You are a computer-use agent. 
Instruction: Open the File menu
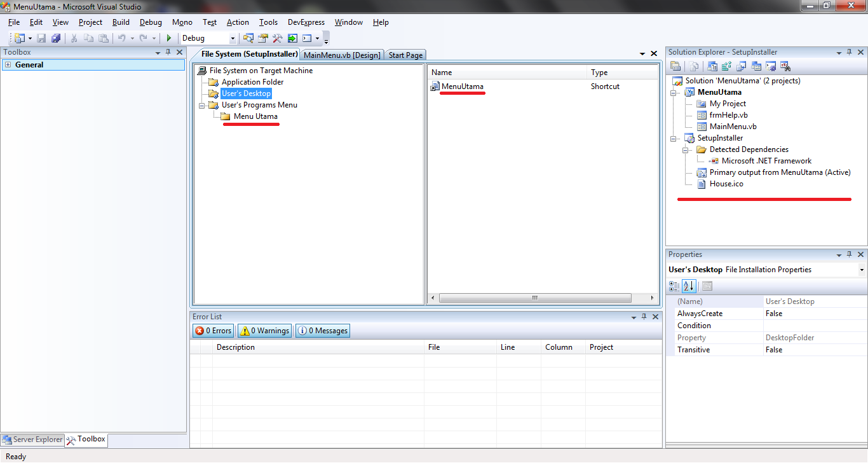tap(14, 22)
